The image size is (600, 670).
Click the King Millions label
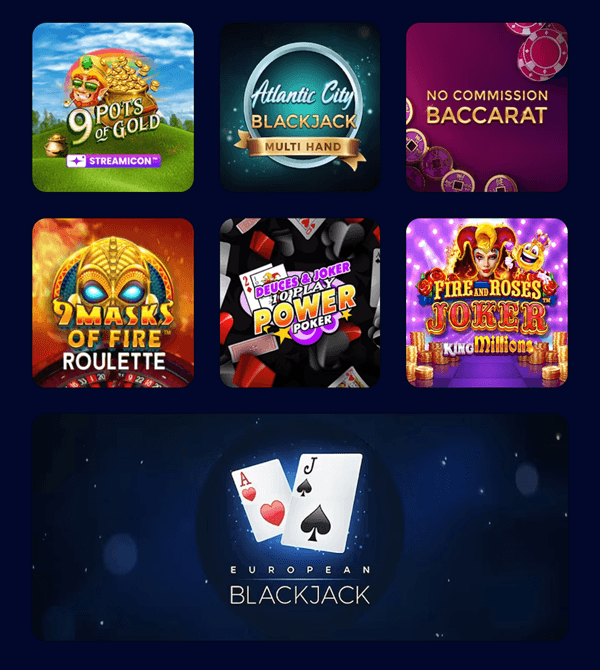488,346
